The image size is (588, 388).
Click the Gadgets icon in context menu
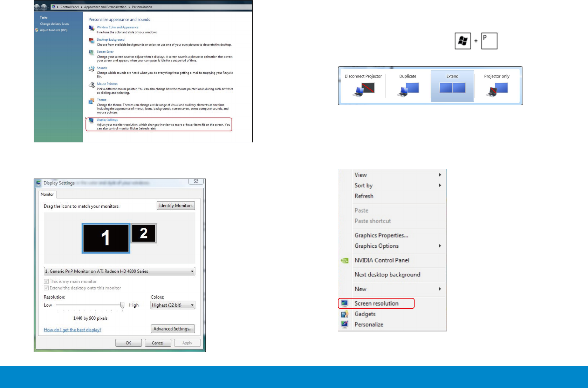[345, 314]
